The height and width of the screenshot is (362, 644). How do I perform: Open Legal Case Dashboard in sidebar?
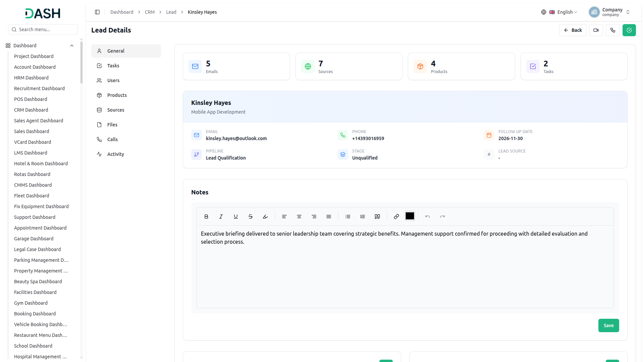pyautogui.click(x=38, y=249)
